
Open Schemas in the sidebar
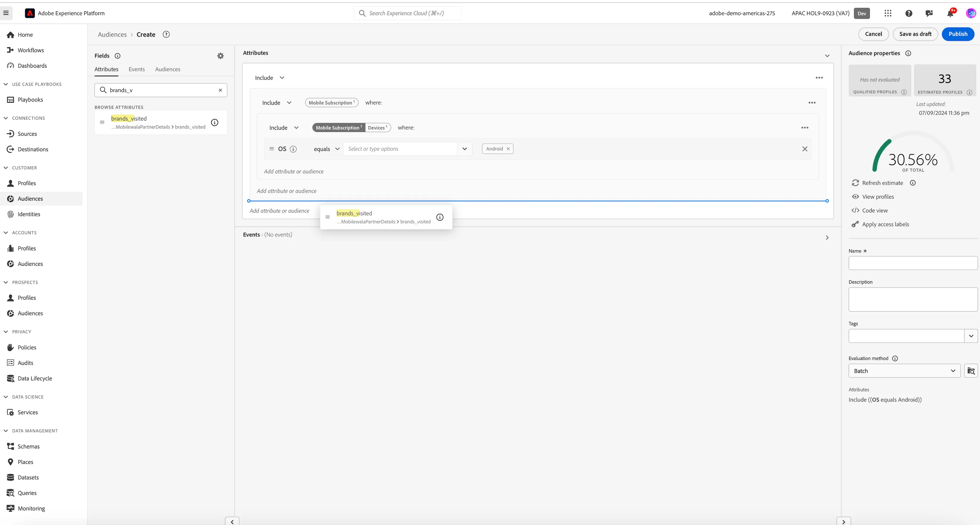[29, 446]
